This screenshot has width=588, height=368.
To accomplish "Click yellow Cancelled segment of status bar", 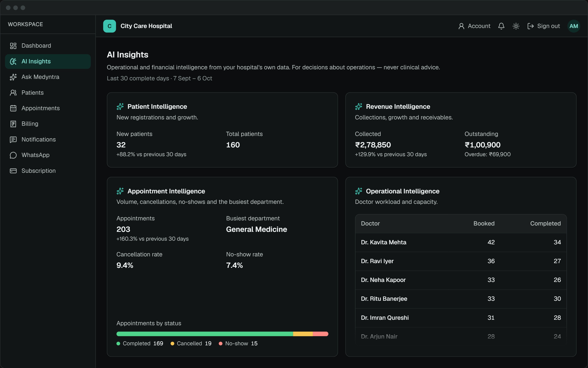I will click(303, 334).
